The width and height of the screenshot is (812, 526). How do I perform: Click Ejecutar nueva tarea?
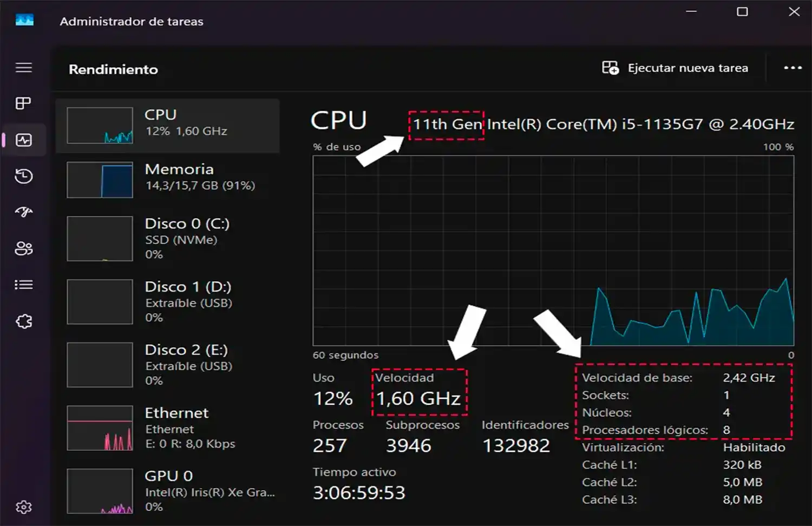point(687,68)
